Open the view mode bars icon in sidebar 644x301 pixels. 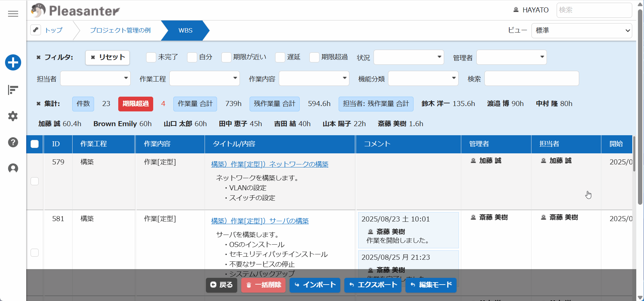point(13,90)
